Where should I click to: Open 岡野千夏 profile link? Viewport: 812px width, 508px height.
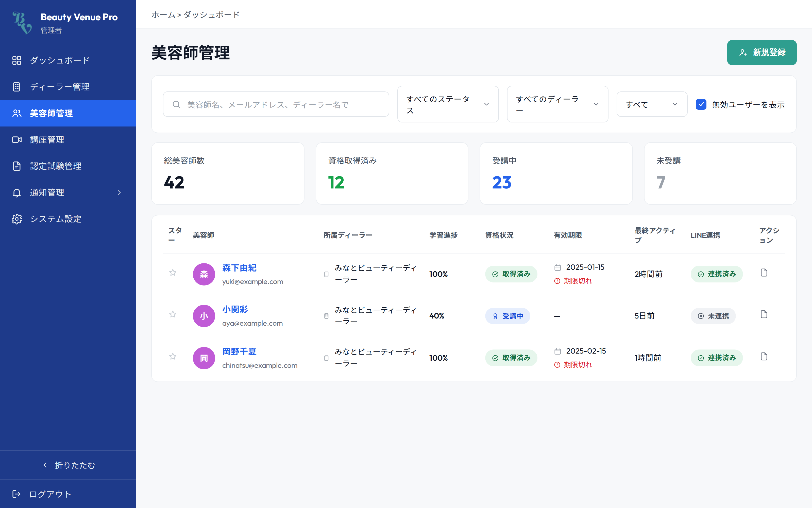click(x=239, y=352)
